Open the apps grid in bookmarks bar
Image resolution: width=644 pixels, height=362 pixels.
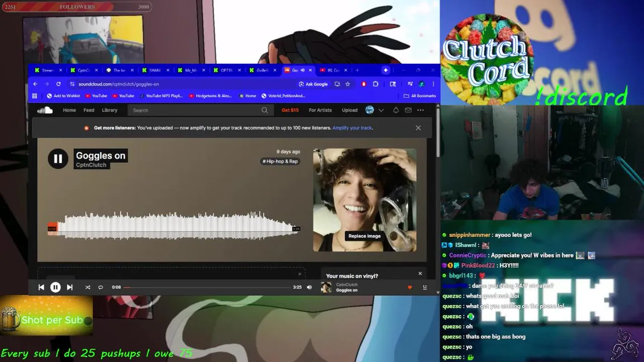[35, 96]
